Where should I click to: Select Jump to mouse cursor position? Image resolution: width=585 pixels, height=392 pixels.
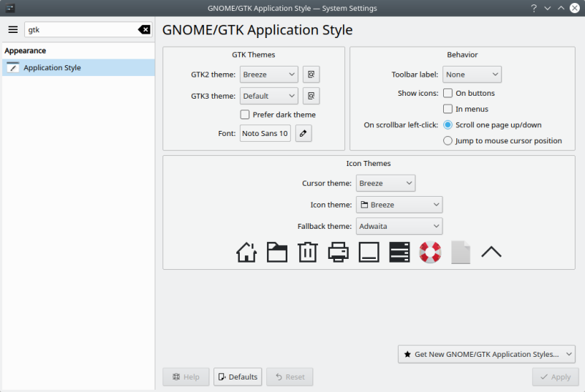coord(448,140)
